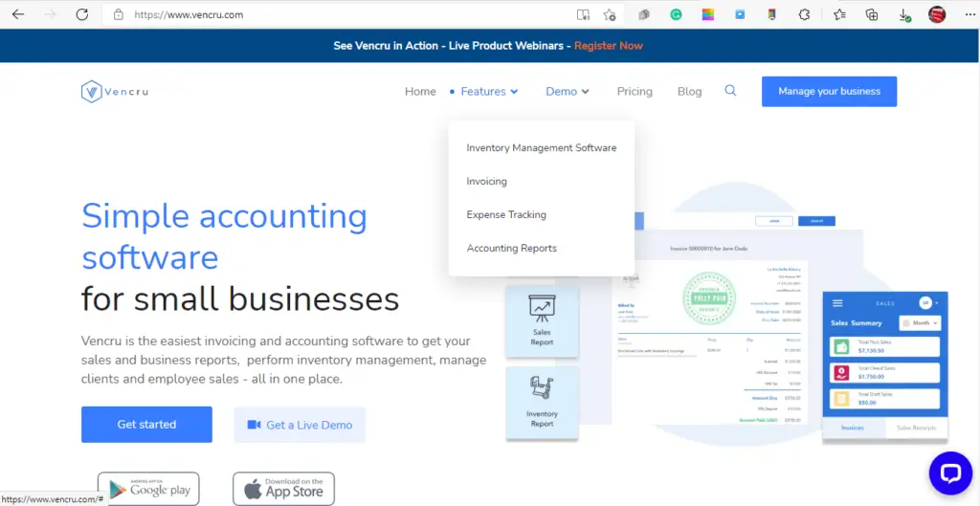Screen dimensions: 980x506
Task: Click the rainbow colored extension icon
Action: click(707, 15)
